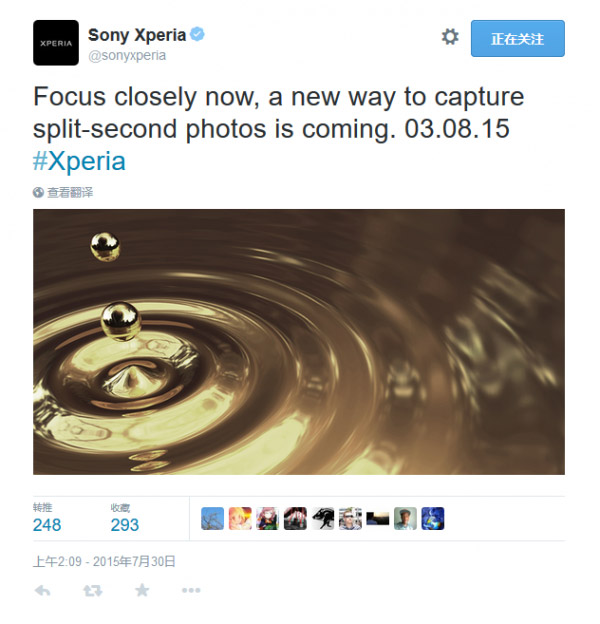This screenshot has width=600, height=624.
Task: Open the golden water droplet photo
Action: click(x=298, y=341)
